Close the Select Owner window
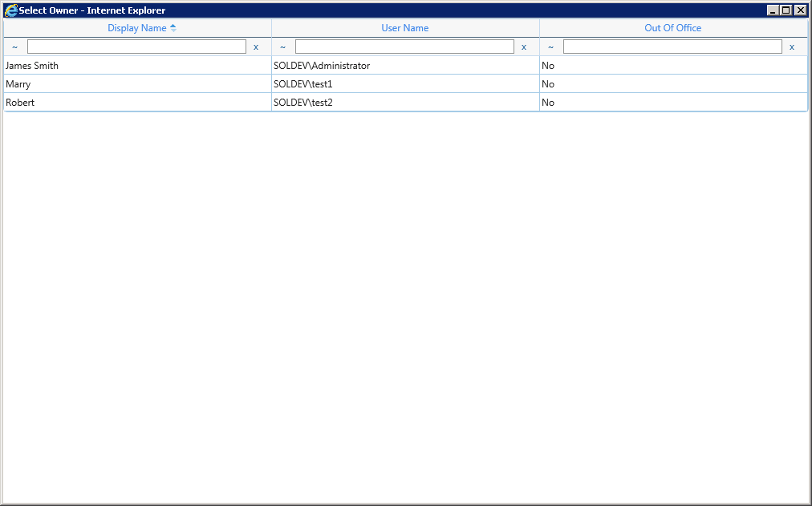 click(801, 10)
